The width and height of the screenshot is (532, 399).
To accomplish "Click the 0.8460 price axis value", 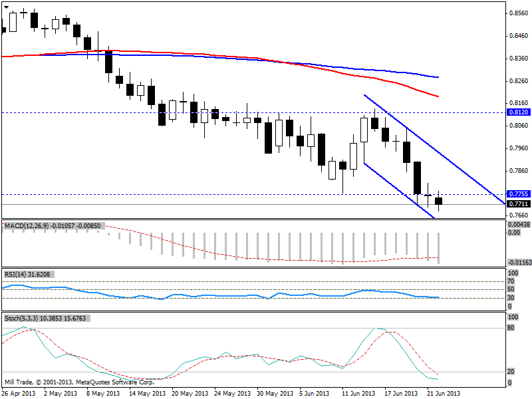I will tap(519, 36).
